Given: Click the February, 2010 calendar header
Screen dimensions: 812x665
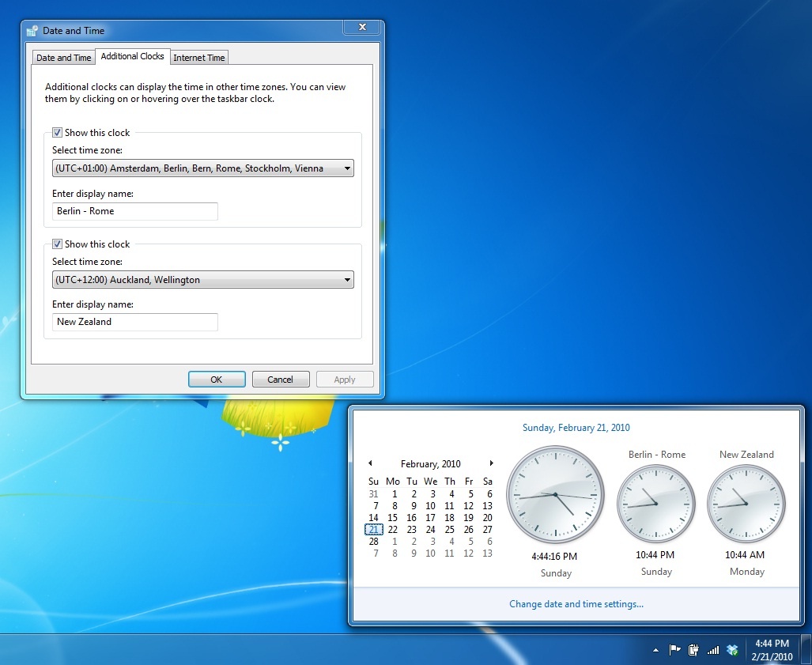Looking at the screenshot, I should coord(430,463).
